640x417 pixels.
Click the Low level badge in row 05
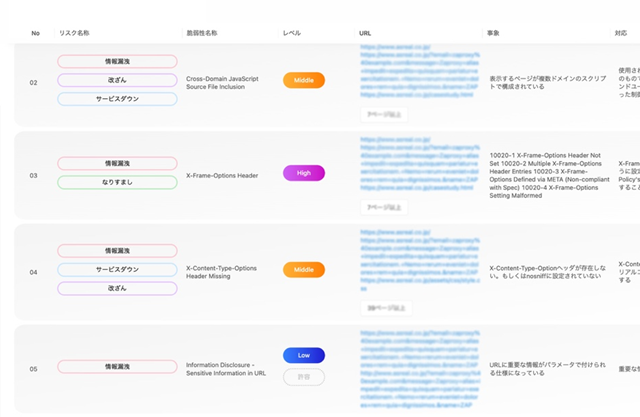[x=303, y=356]
